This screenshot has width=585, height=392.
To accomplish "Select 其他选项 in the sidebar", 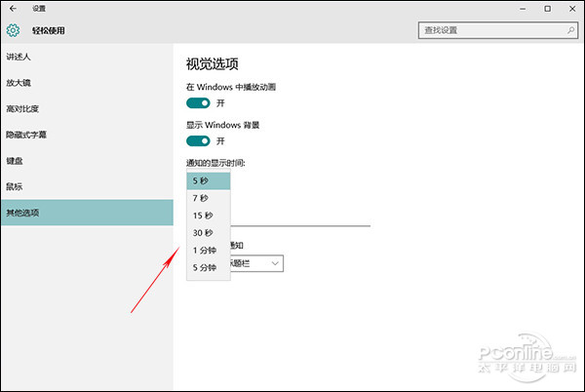I will click(x=87, y=213).
